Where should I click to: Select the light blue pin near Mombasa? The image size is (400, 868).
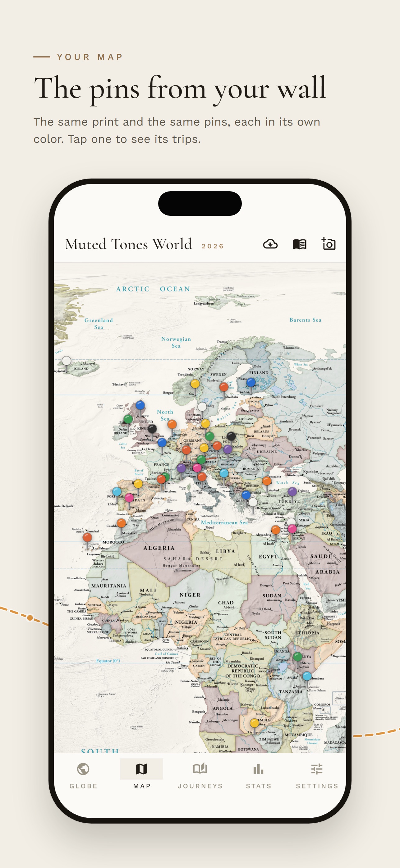click(307, 676)
